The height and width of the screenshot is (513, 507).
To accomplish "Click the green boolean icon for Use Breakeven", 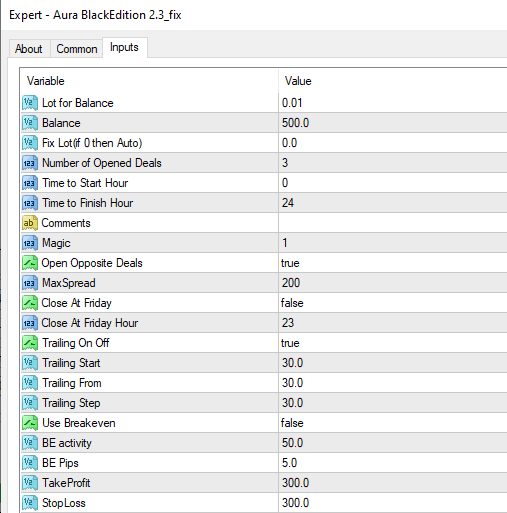I will click(30, 423).
